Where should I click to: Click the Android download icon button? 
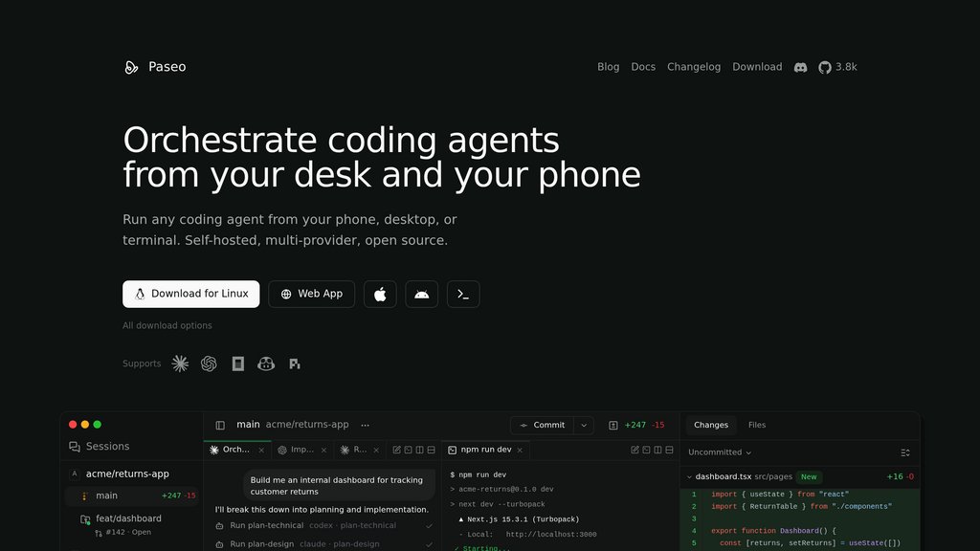coord(421,295)
